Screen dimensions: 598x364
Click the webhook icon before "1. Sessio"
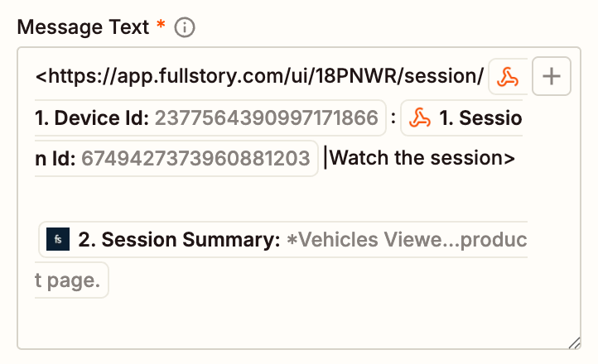pos(421,117)
